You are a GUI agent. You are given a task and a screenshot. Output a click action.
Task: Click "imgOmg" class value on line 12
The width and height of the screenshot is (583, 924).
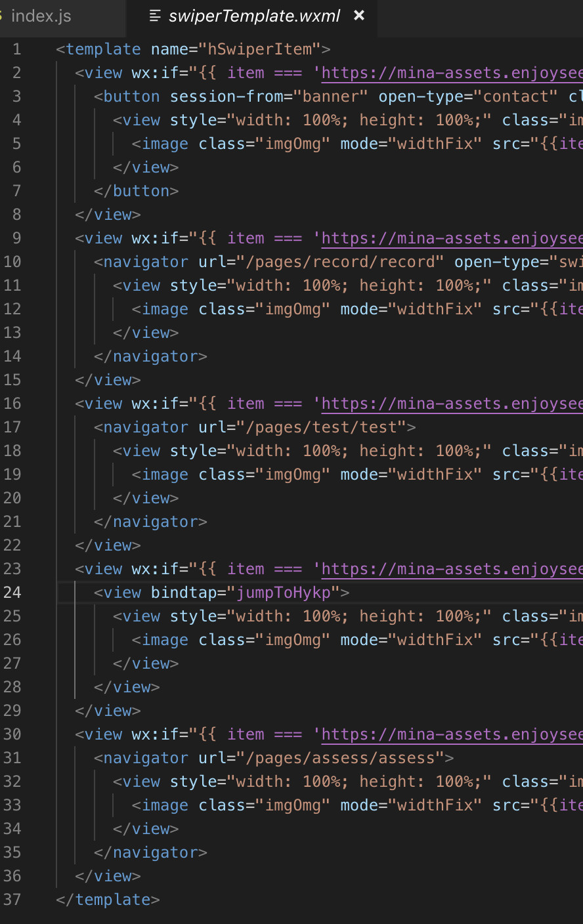point(293,309)
